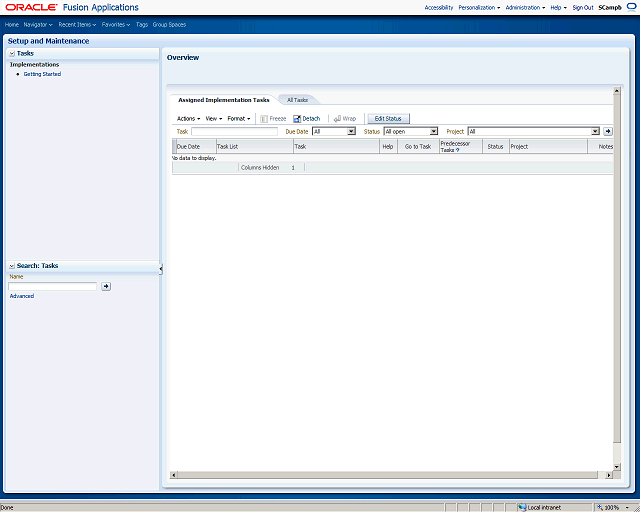This screenshot has height=512, width=640.
Task: Click the Notes column header
Action: (x=601, y=147)
